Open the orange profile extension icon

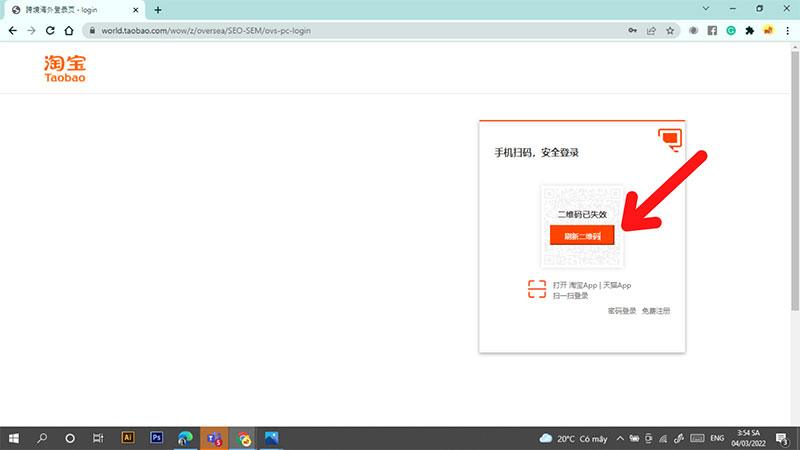coord(768,31)
